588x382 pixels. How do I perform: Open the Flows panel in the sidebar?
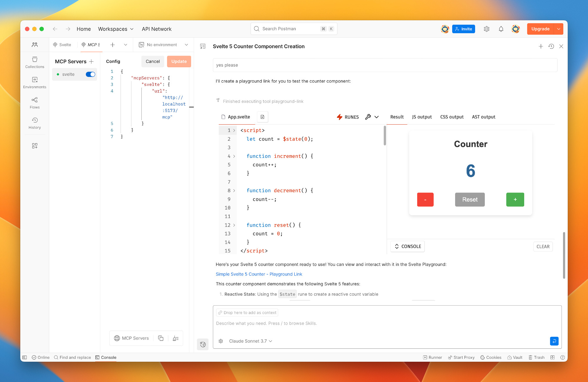click(35, 103)
